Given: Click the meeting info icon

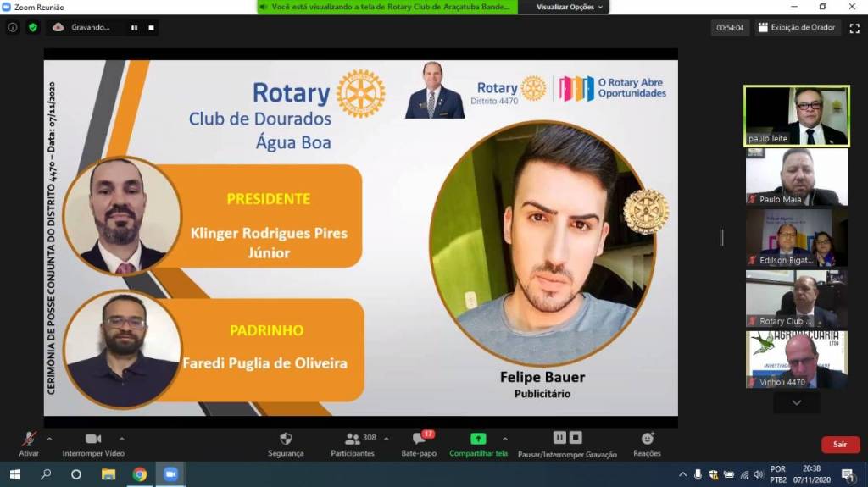Looking at the screenshot, I should [x=12, y=27].
